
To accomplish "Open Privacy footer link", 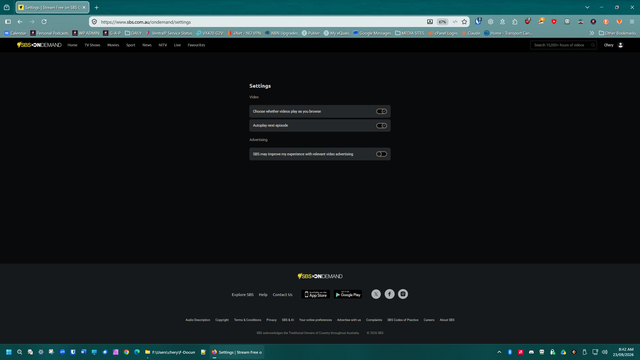I will point(271,320).
